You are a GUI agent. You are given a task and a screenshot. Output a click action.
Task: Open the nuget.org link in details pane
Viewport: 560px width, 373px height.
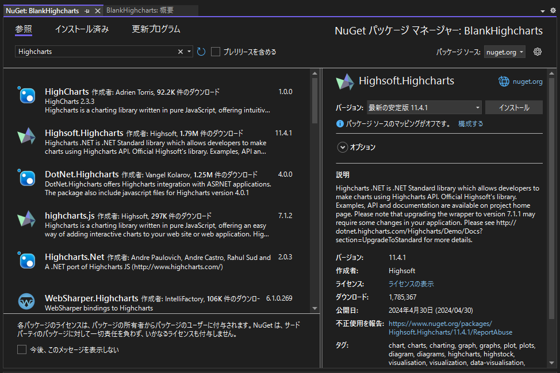coord(528,81)
